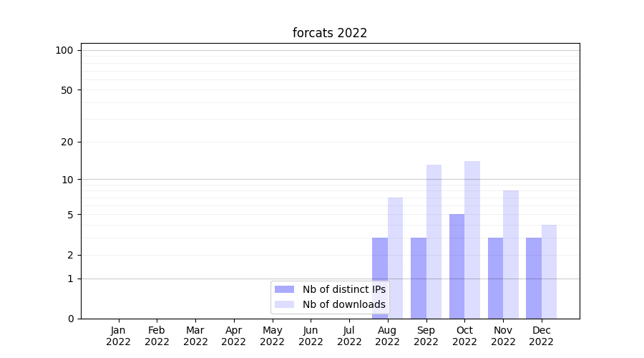Viewport: 644px width, 358px height.
Task: Click the 'Nb of distinct IPs' legend swatch
Action: [284, 289]
